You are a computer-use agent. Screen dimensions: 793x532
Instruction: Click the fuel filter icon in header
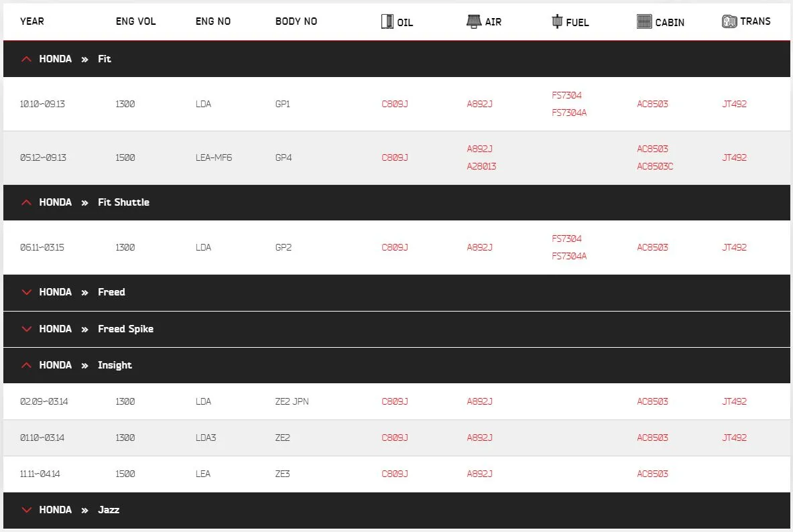pos(556,21)
